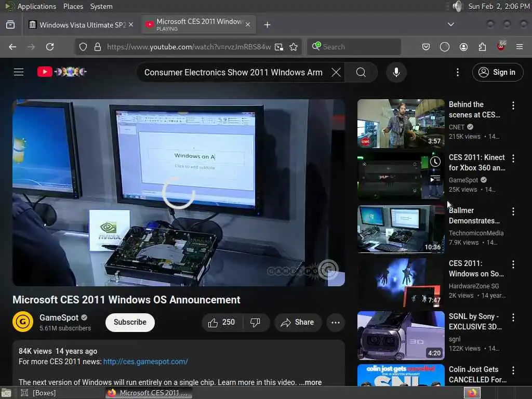The image size is (532, 399).
Task: Expand the list all tabs chevron
Action: [x=451, y=24]
